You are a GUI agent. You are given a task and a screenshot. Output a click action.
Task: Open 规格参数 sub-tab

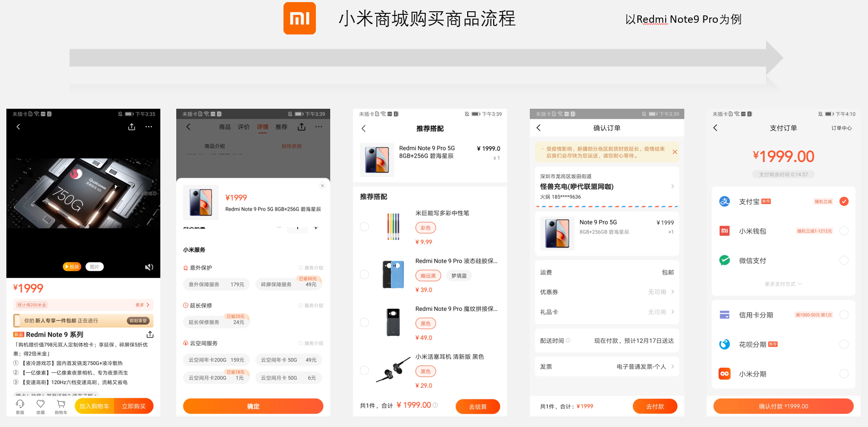click(x=291, y=146)
